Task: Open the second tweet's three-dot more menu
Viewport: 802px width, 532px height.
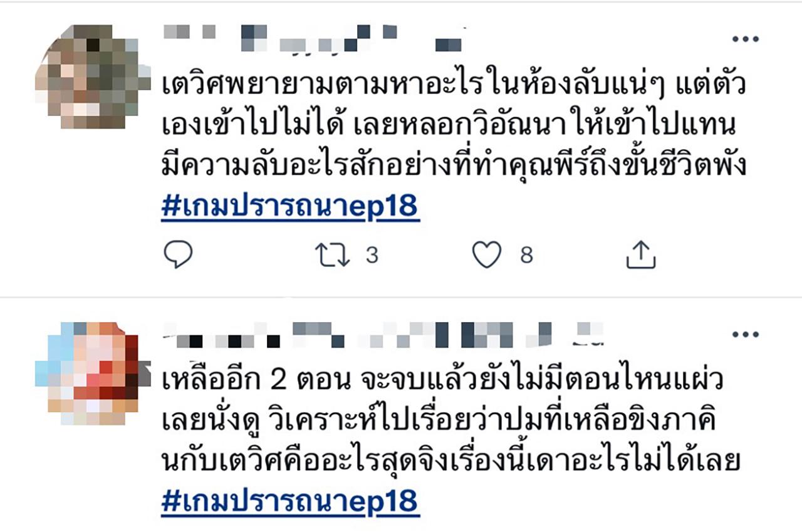Action: 745,335
